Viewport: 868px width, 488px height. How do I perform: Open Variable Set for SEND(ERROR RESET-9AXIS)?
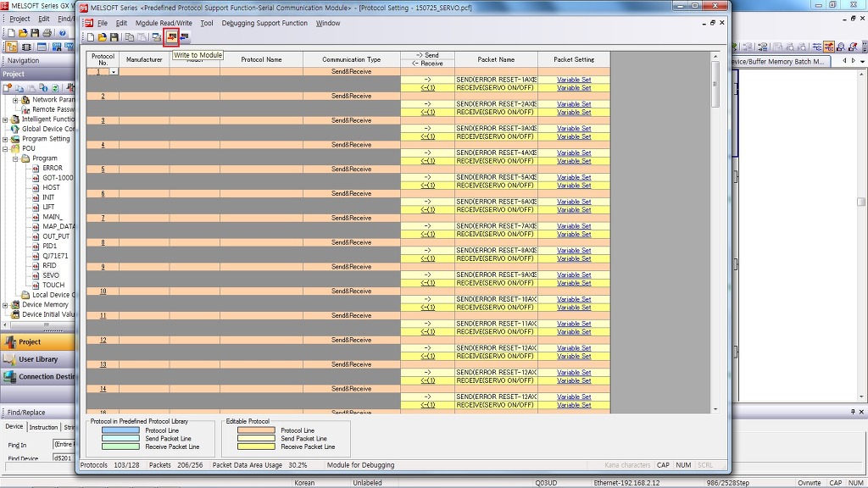click(x=574, y=274)
